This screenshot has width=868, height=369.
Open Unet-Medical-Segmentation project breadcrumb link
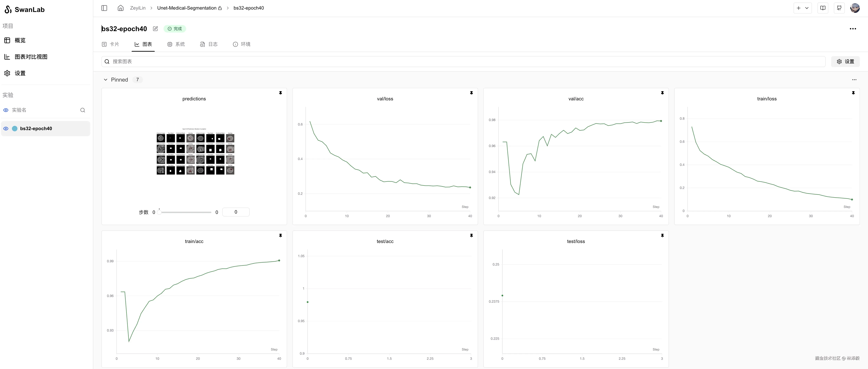pos(187,8)
